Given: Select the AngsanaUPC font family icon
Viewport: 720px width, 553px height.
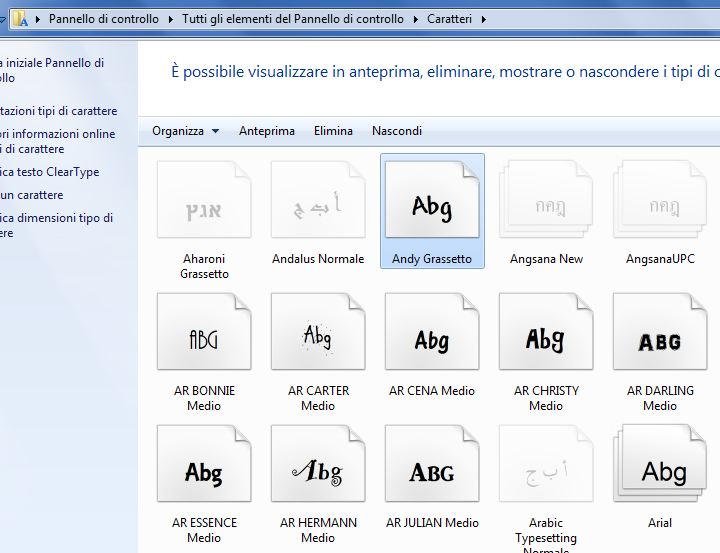Looking at the screenshot, I should [660, 199].
